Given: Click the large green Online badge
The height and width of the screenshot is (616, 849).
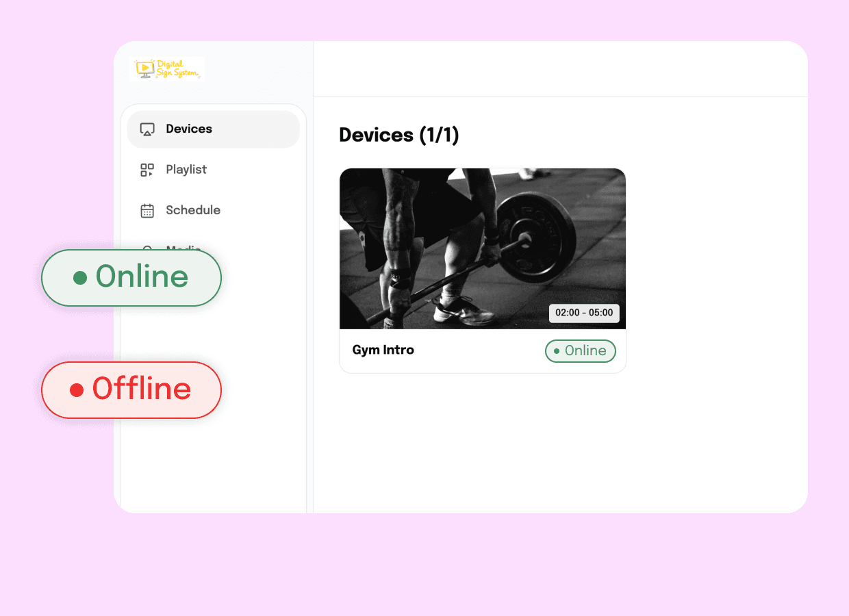Looking at the screenshot, I should pyautogui.click(x=131, y=278).
